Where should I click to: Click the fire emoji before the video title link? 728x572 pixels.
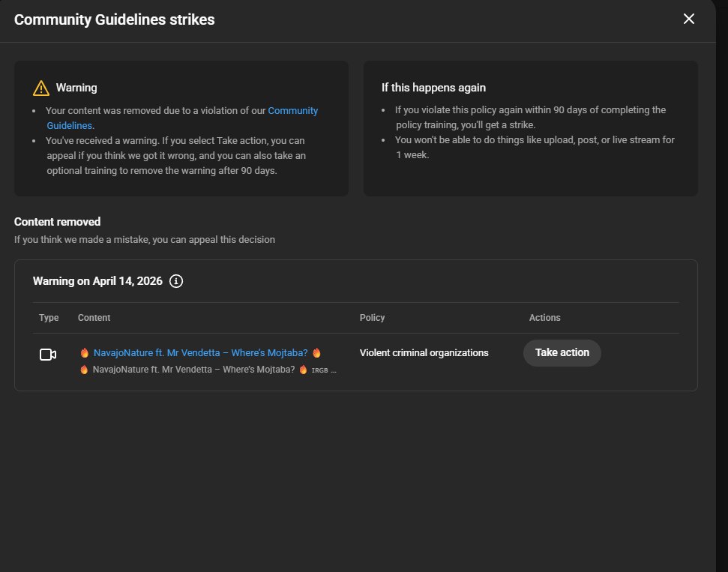85,353
